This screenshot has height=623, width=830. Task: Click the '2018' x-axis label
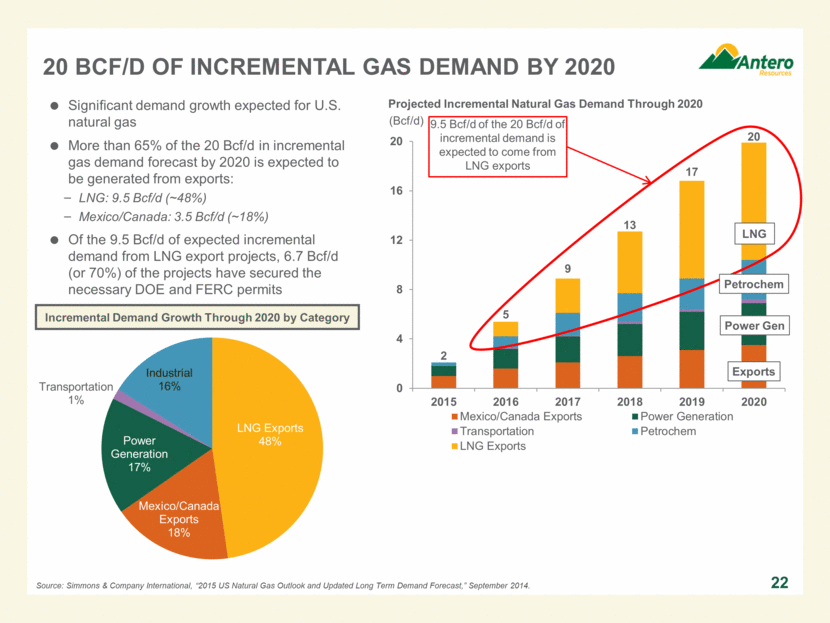click(x=629, y=402)
